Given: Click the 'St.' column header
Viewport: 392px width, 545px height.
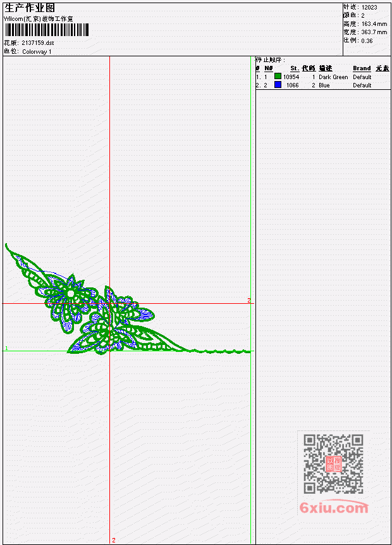Looking at the screenshot, I should point(295,68).
